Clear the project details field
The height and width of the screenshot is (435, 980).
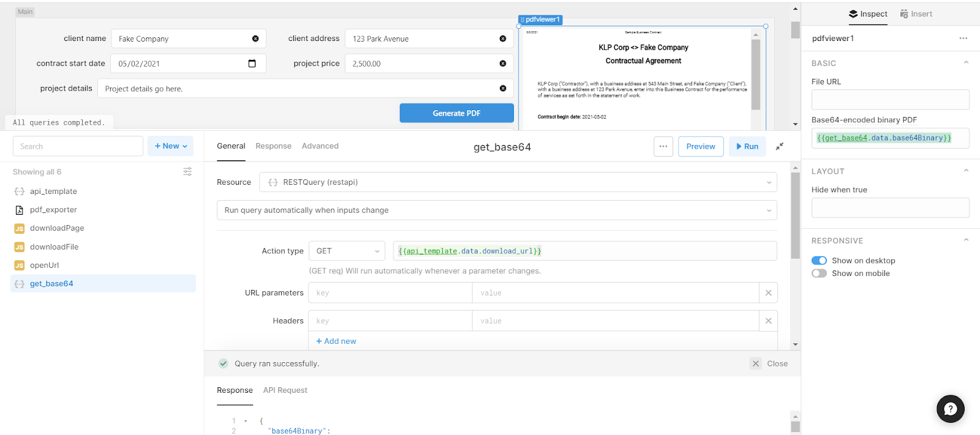(x=503, y=88)
